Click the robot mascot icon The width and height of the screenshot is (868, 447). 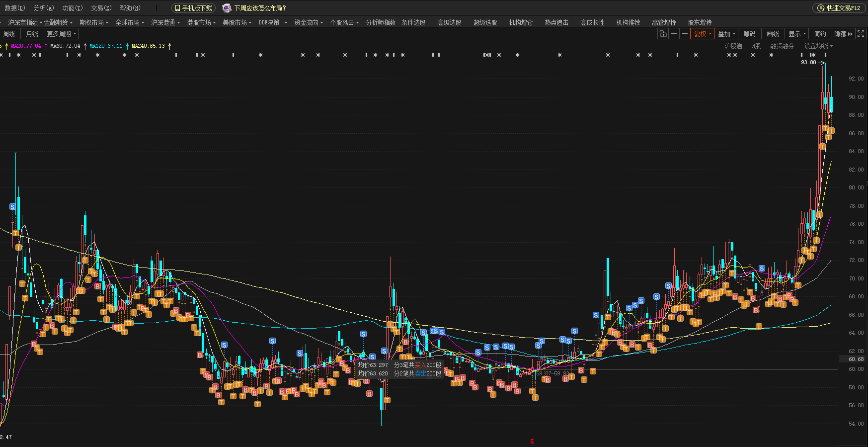point(227,8)
